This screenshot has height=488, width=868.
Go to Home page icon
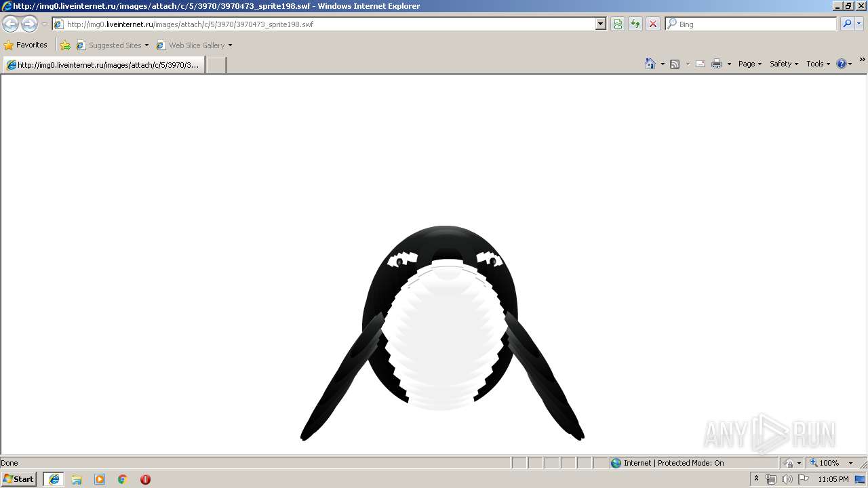(x=650, y=64)
